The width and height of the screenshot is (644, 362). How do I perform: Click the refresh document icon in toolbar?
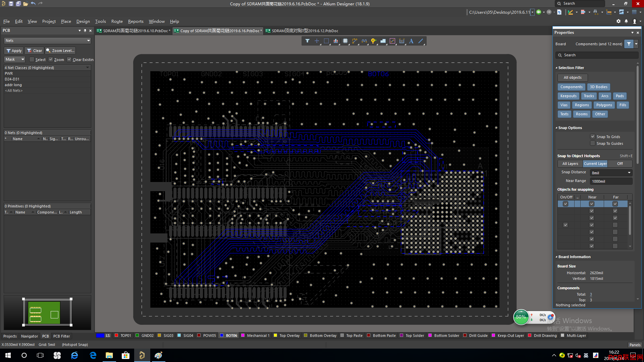coord(559,12)
